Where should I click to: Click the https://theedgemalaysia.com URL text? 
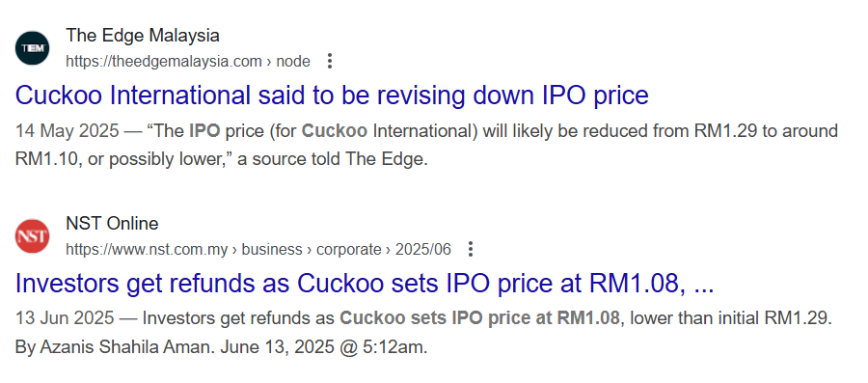click(164, 62)
